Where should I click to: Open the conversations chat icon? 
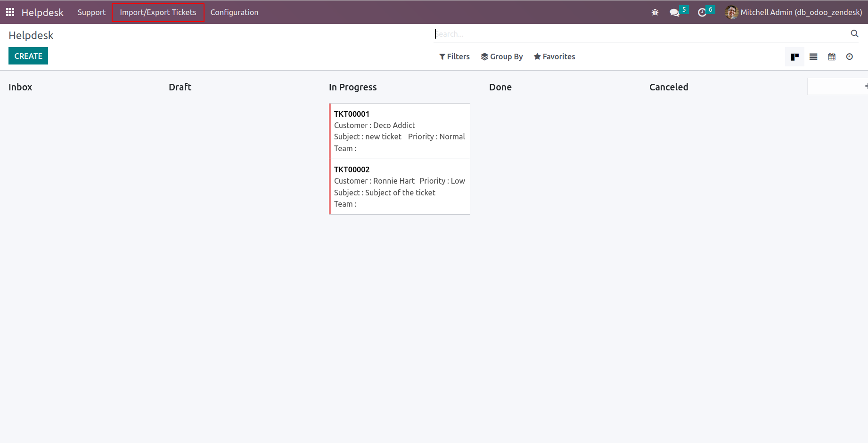coord(674,13)
